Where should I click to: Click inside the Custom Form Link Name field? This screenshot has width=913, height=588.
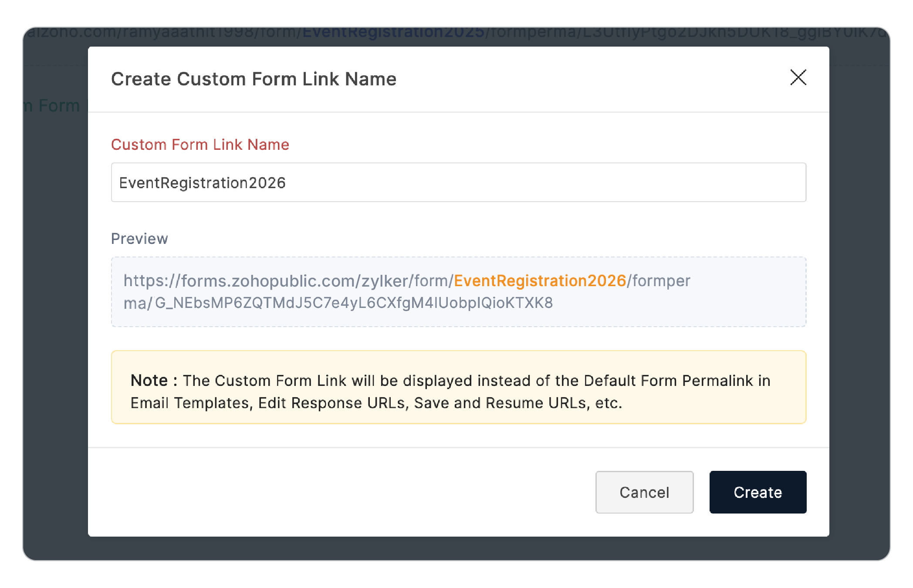coord(457,182)
